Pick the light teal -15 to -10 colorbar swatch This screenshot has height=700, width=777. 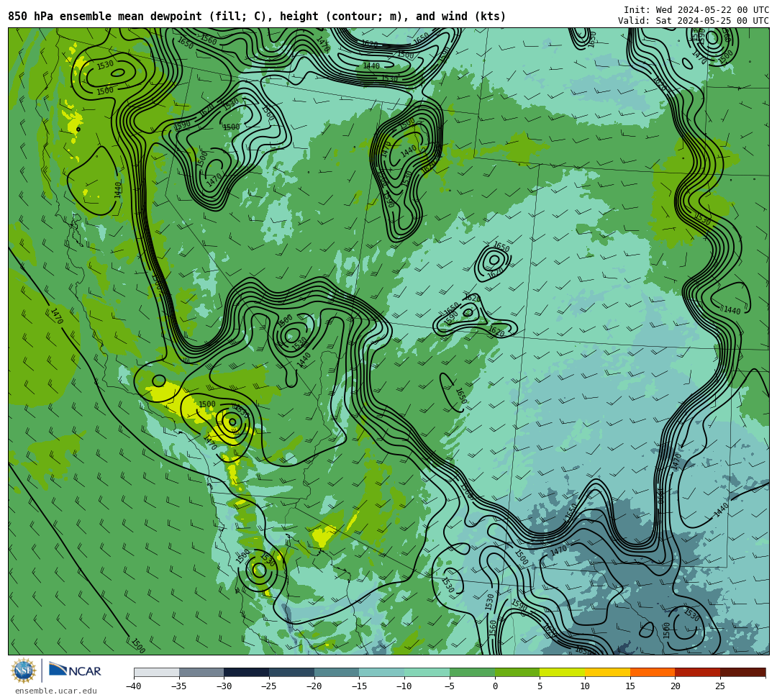(x=381, y=672)
